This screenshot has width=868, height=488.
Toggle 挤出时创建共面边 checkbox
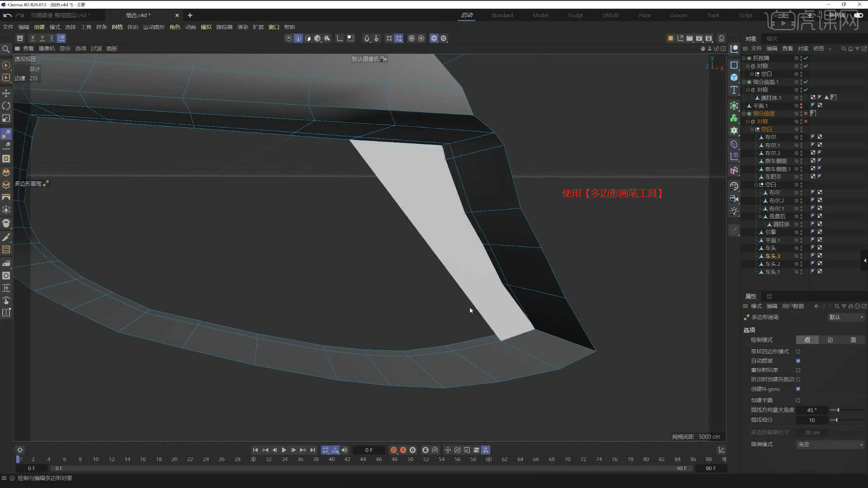[798, 380]
